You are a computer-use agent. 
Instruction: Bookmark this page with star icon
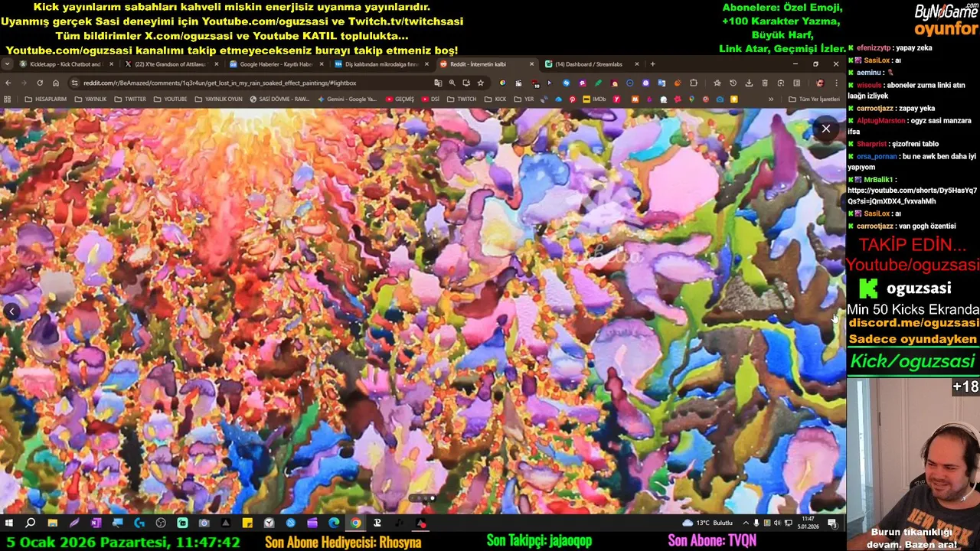click(480, 83)
